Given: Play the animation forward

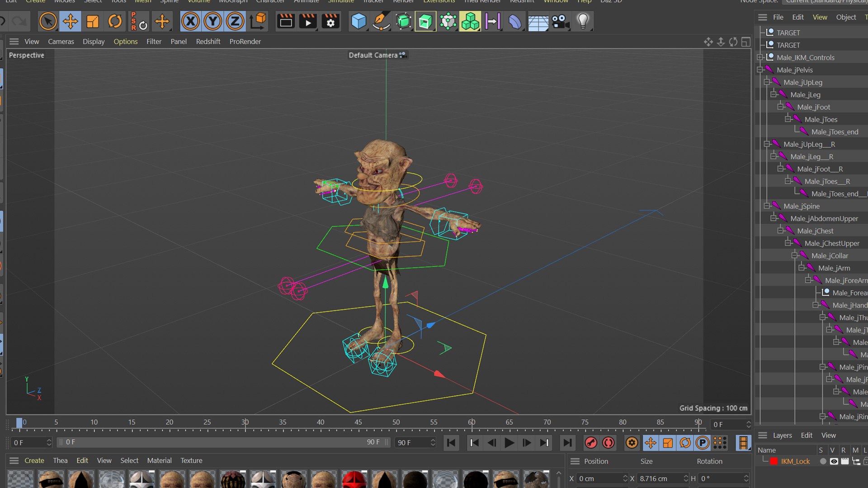Looking at the screenshot, I should pos(509,443).
